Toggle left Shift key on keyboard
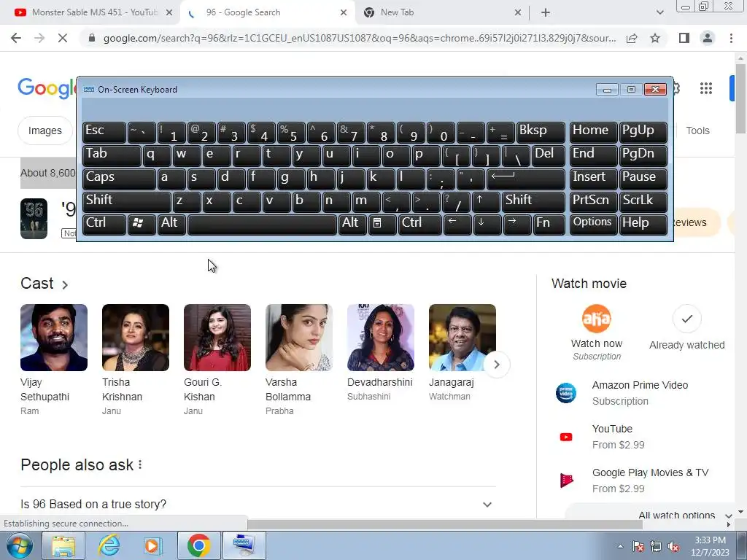 [127, 201]
